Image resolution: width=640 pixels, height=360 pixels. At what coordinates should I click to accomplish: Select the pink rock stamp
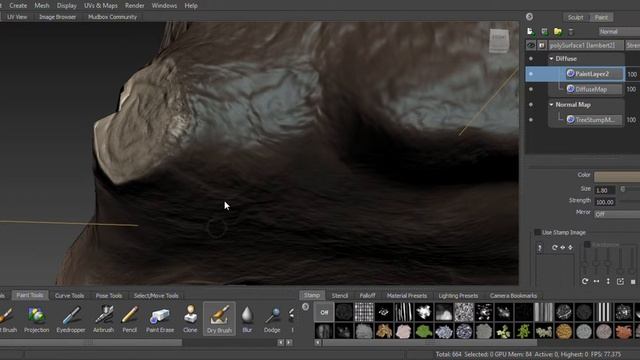click(404, 331)
